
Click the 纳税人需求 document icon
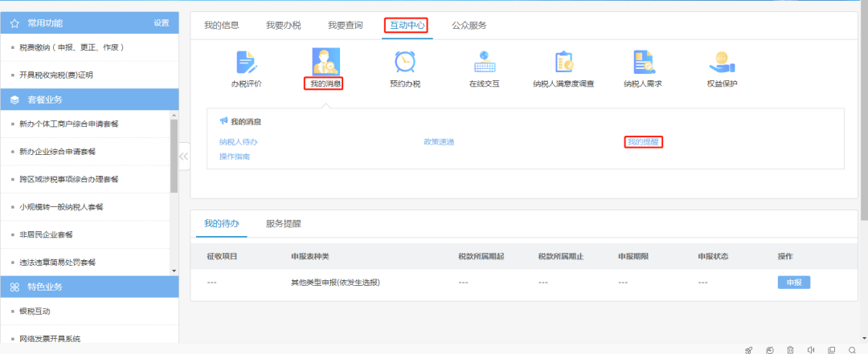pos(643,61)
